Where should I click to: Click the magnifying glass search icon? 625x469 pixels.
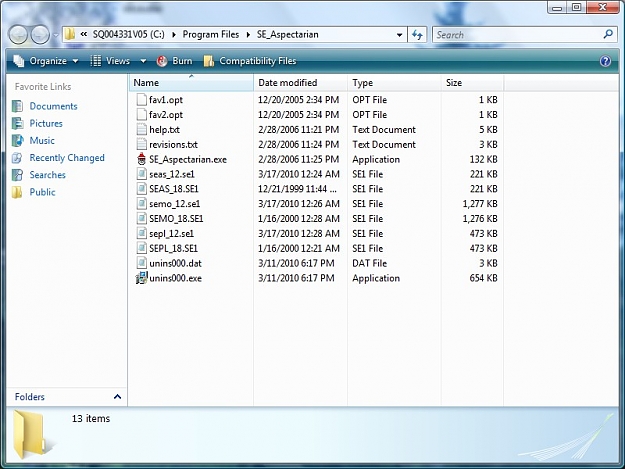click(x=608, y=35)
